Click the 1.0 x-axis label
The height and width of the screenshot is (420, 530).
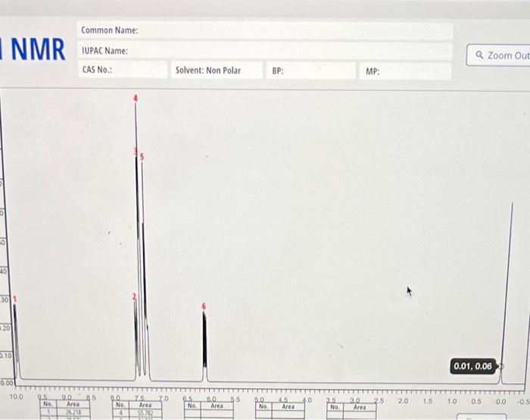coord(452,401)
